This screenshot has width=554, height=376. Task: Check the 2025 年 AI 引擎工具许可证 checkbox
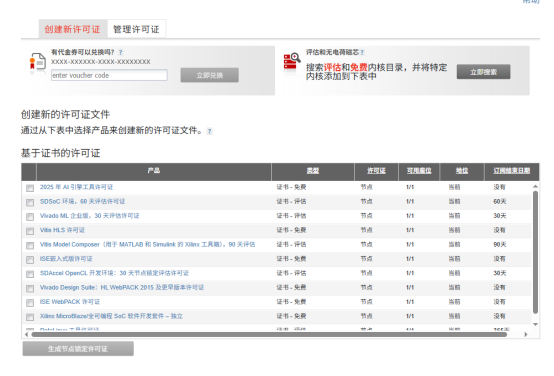(30, 188)
